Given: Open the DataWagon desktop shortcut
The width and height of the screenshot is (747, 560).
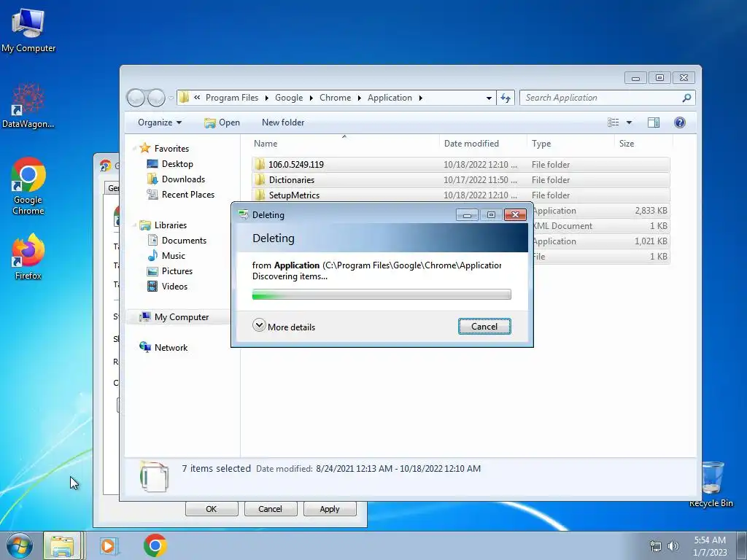Looking at the screenshot, I should click(28, 106).
